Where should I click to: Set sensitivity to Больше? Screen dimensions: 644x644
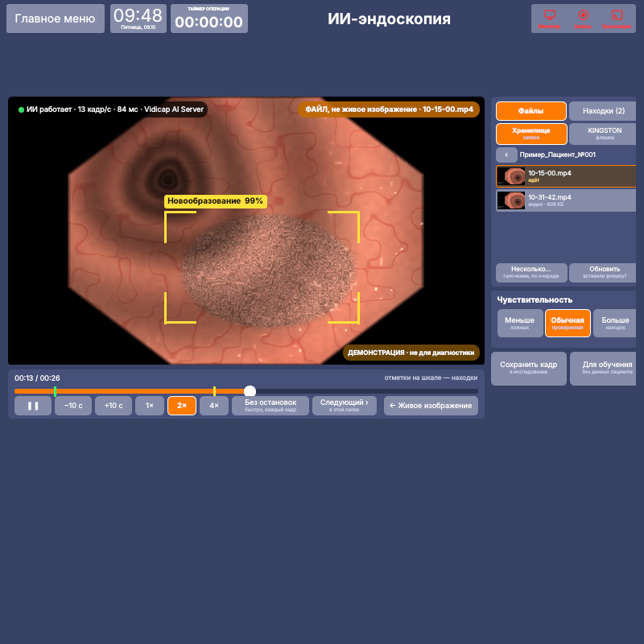click(615, 324)
